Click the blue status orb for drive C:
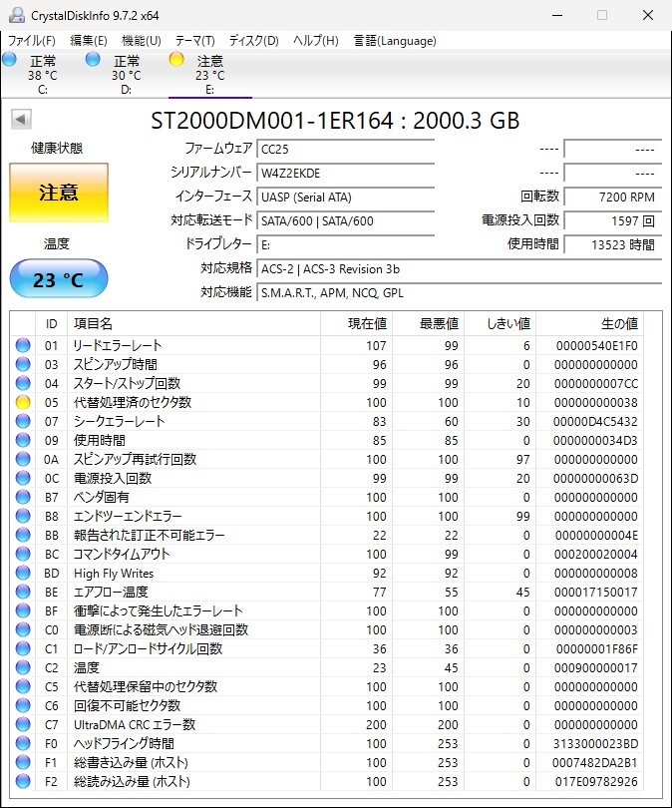This screenshot has height=808, width=672. [x=9, y=59]
